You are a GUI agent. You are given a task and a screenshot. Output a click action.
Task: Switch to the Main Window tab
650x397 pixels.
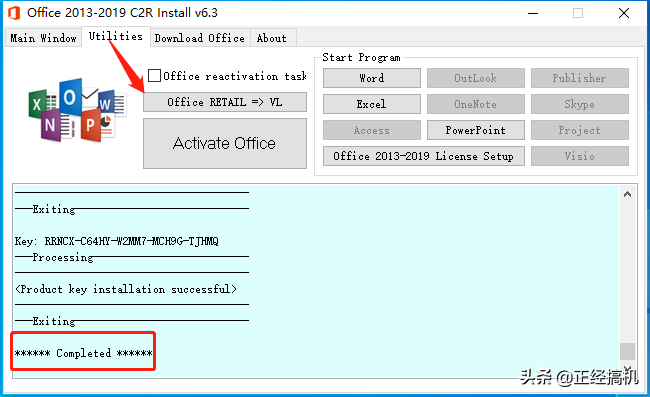point(43,38)
